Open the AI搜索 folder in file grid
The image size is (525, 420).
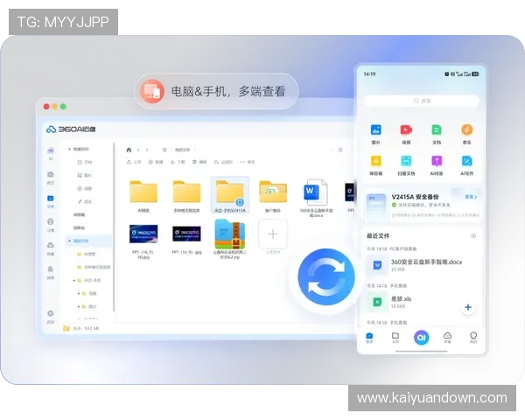click(x=143, y=196)
